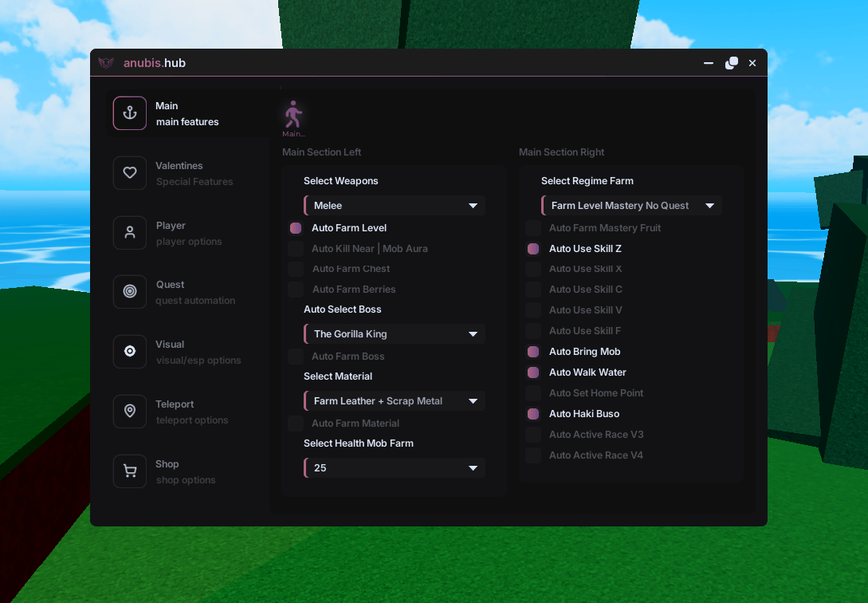
Task: Open Farm Leather + Scrap Metal dropdown
Action: [x=395, y=401]
